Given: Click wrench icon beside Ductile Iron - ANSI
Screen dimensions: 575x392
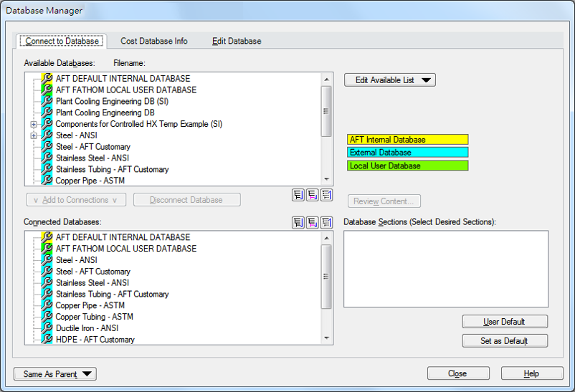Looking at the screenshot, I should click(47, 328).
